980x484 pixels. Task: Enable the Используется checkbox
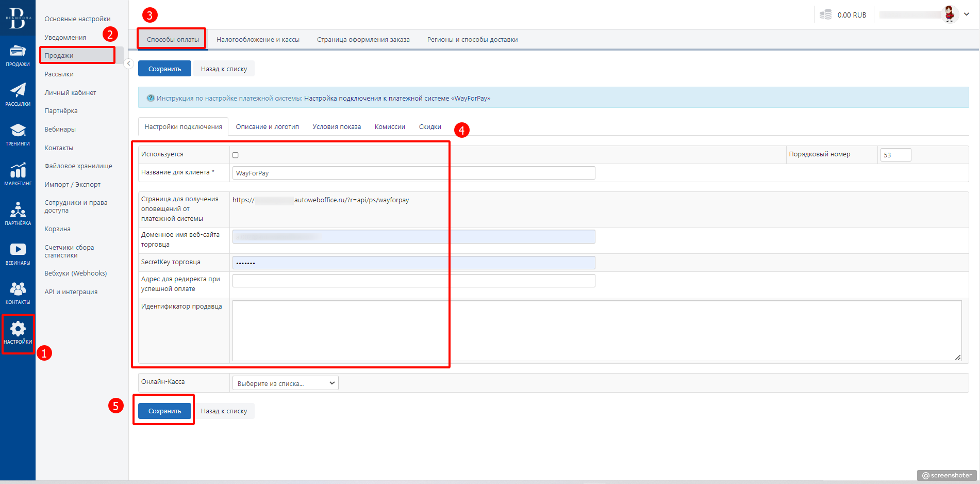(x=236, y=155)
